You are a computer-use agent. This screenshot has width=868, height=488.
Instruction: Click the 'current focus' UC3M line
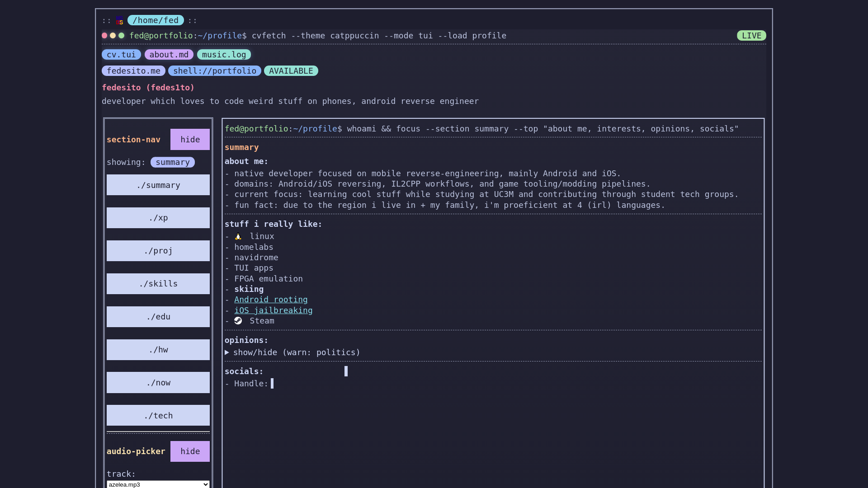(481, 194)
